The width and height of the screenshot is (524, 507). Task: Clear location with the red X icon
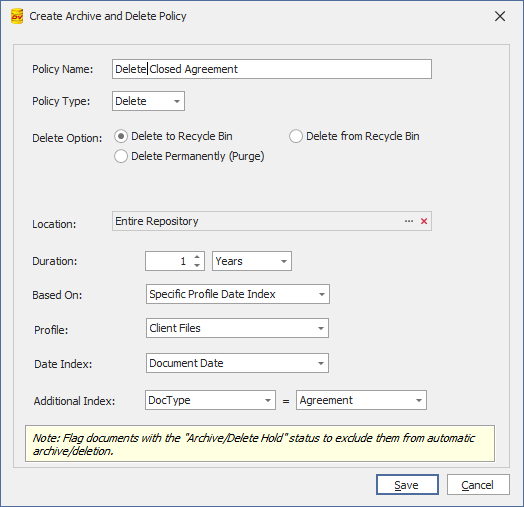(x=424, y=221)
